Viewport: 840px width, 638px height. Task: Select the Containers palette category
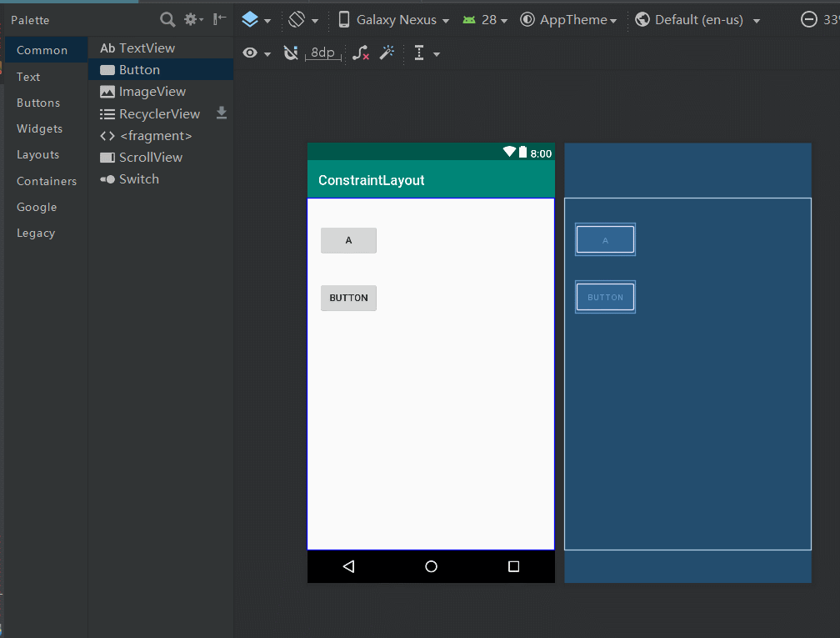click(47, 181)
